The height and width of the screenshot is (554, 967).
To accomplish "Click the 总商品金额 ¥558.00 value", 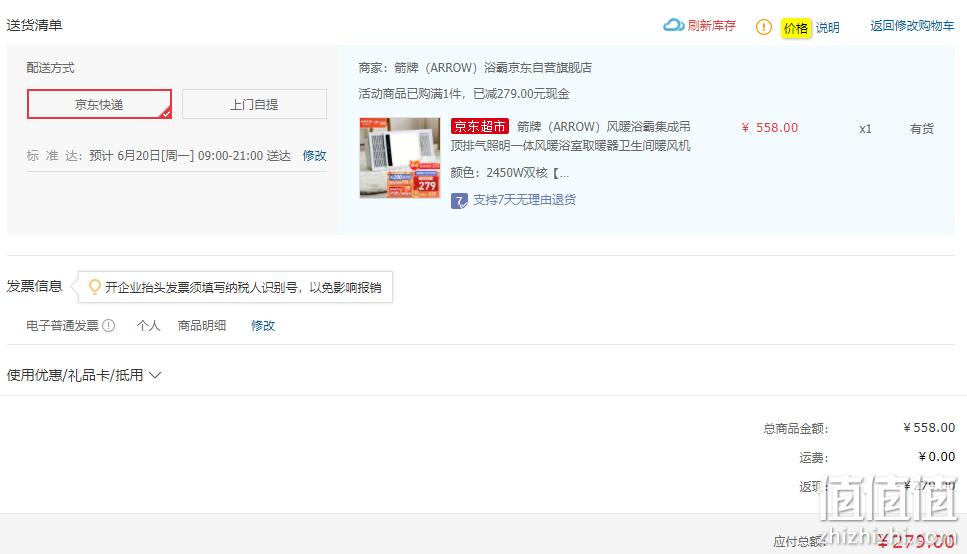I will pos(929,428).
